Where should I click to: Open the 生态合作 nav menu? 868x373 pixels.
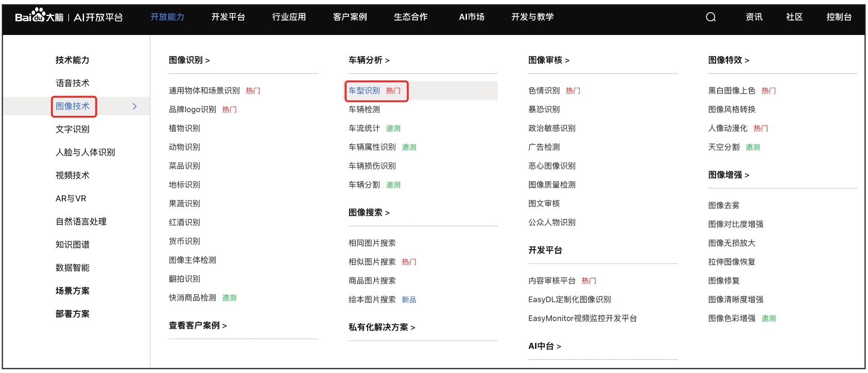tap(411, 17)
